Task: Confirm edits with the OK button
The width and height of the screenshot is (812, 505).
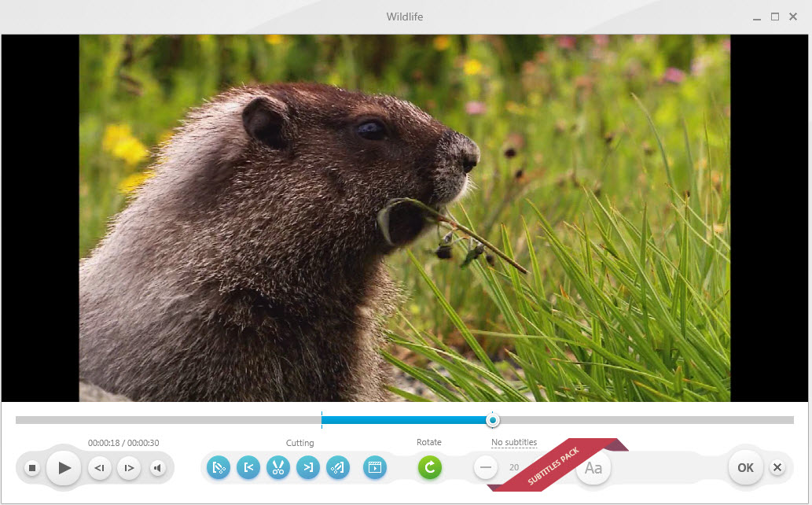Action: click(x=746, y=468)
